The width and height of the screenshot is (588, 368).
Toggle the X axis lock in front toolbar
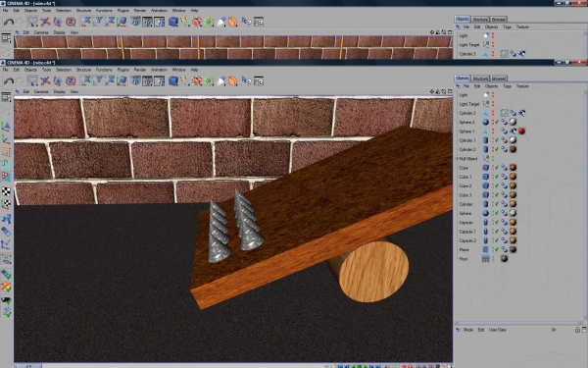click(86, 80)
